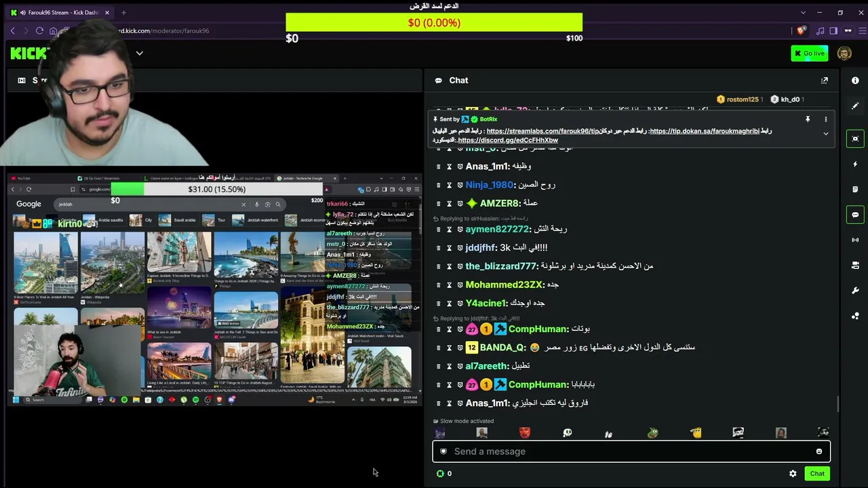Open the notes document icon in sidebar
The height and width of the screenshot is (488, 868).
tap(855, 189)
